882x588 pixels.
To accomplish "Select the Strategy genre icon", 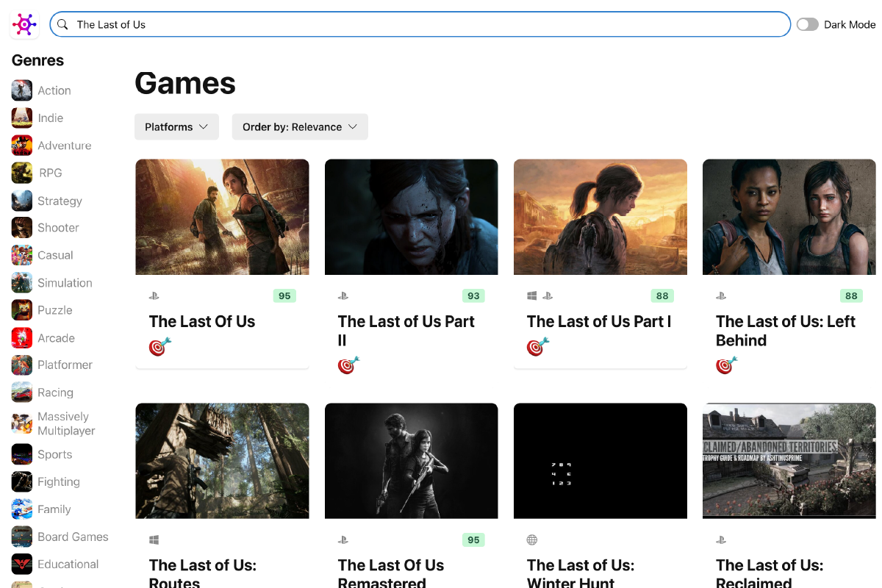I will pyautogui.click(x=22, y=201).
